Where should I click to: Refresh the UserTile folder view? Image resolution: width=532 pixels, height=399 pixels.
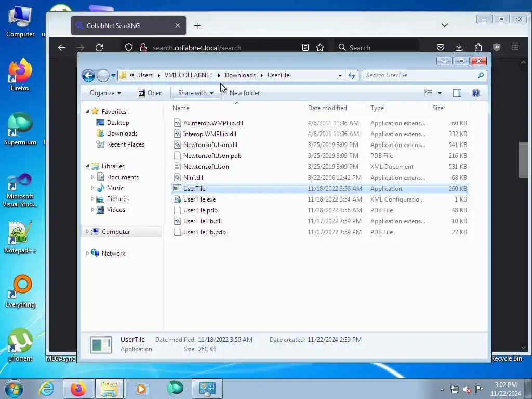point(352,75)
